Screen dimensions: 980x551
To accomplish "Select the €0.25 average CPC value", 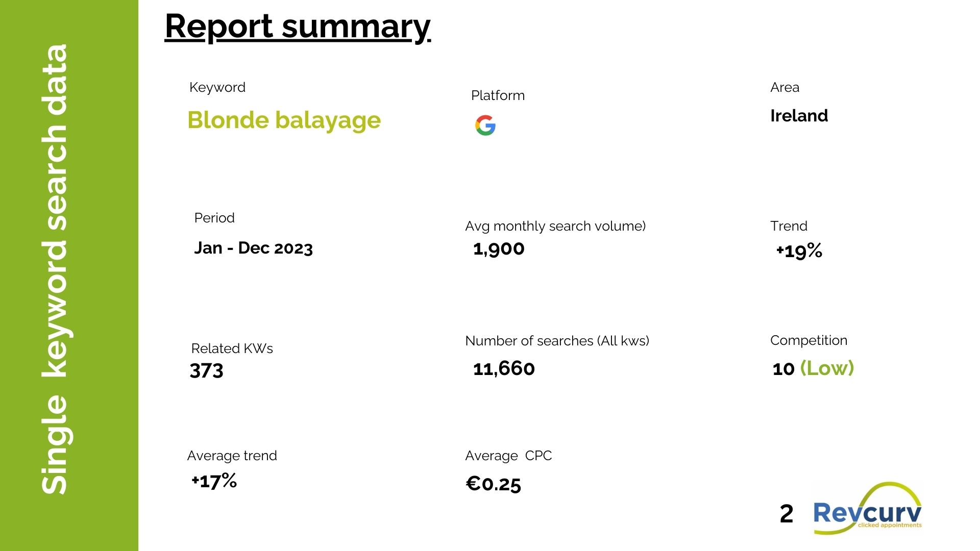I will [493, 484].
